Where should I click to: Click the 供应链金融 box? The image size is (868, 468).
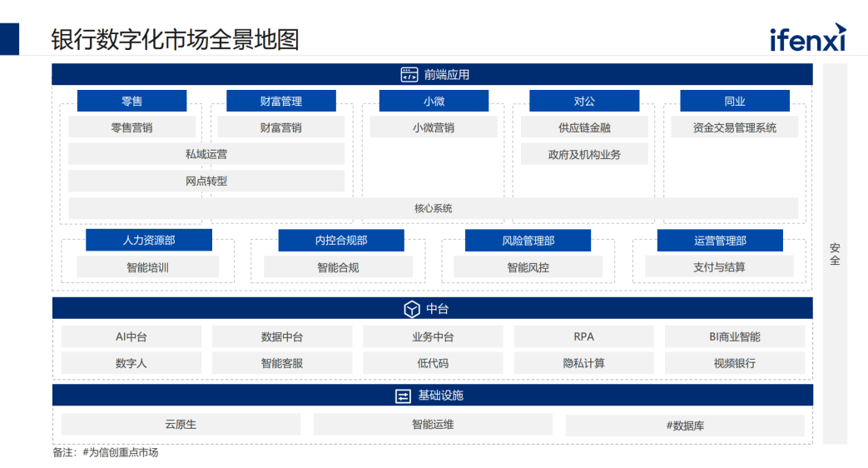584,127
